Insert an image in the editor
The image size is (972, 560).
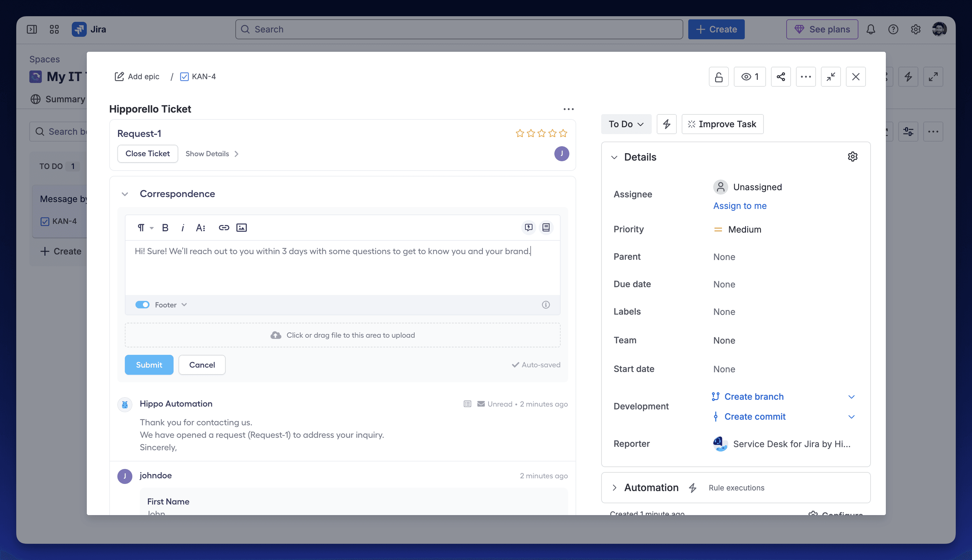pos(241,228)
